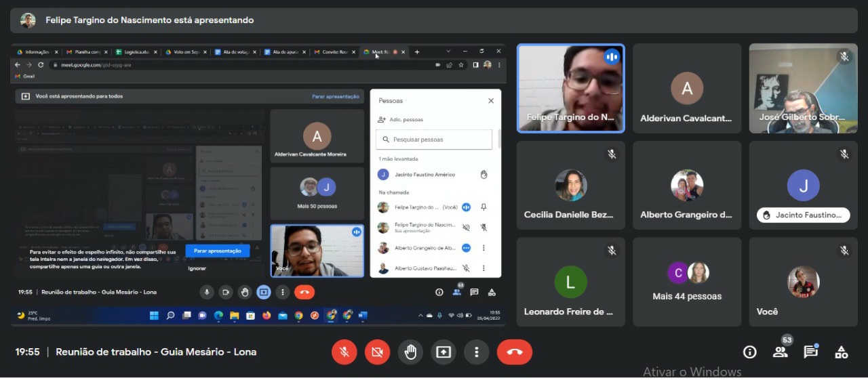The image size is (868, 380).
Task: Click the Pesquisar pessoas search field
Action: pyautogui.click(x=434, y=140)
